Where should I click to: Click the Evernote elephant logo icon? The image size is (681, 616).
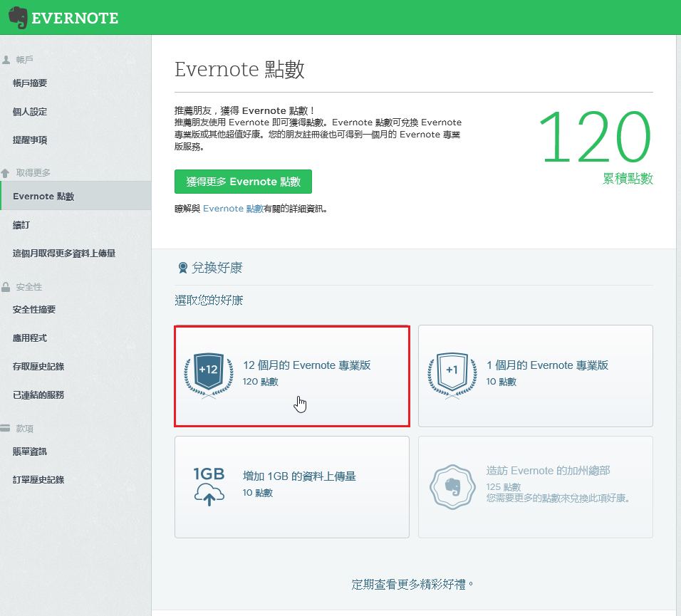(x=18, y=17)
